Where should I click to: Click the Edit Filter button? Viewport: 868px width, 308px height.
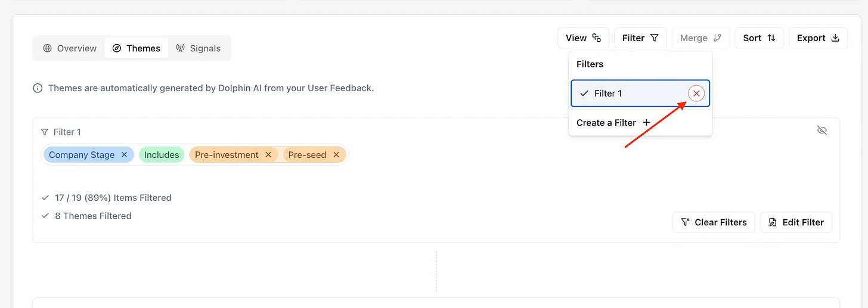(796, 222)
